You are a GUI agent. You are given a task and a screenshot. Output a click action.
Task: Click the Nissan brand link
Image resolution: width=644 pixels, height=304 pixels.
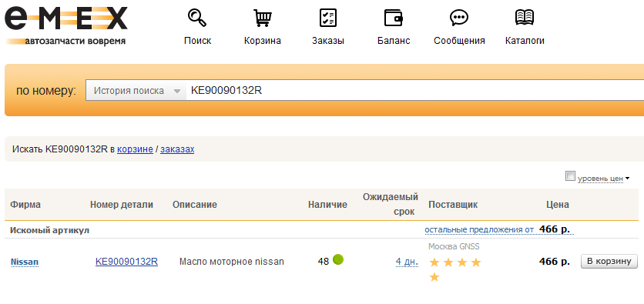pyautogui.click(x=25, y=262)
